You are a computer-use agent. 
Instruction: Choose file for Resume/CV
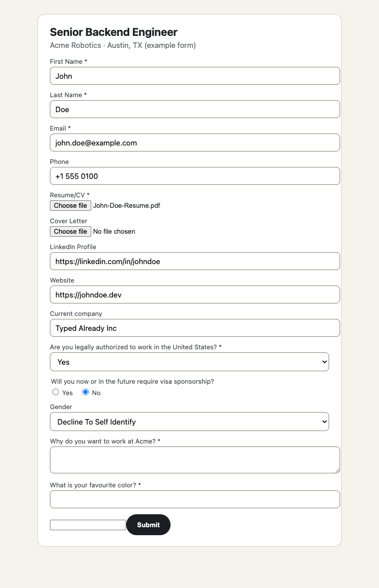coord(70,205)
